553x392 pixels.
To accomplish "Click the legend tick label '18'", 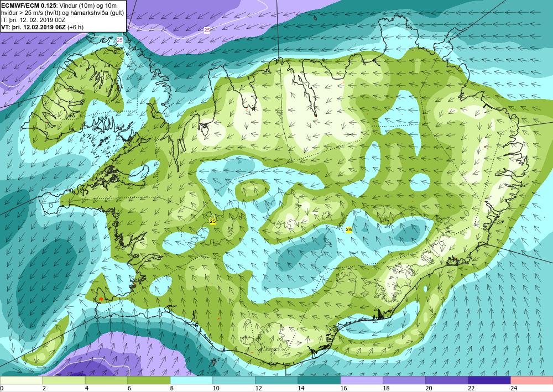I will [x=386, y=388].
